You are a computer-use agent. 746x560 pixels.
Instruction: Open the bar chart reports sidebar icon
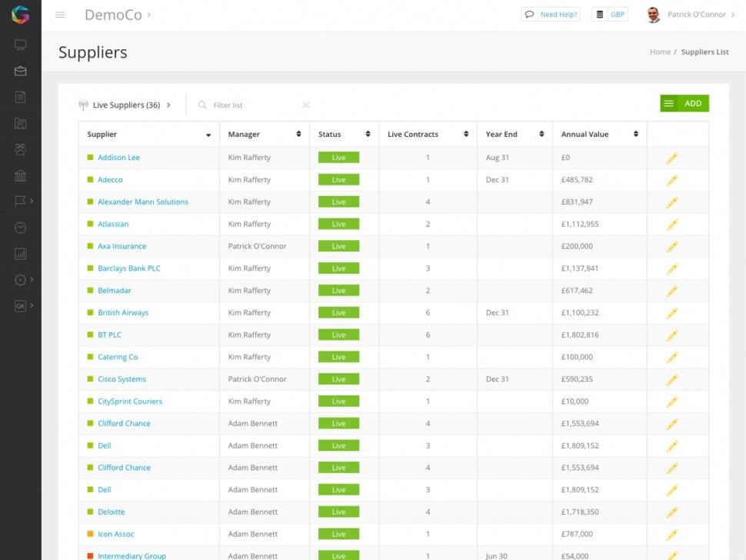20,254
